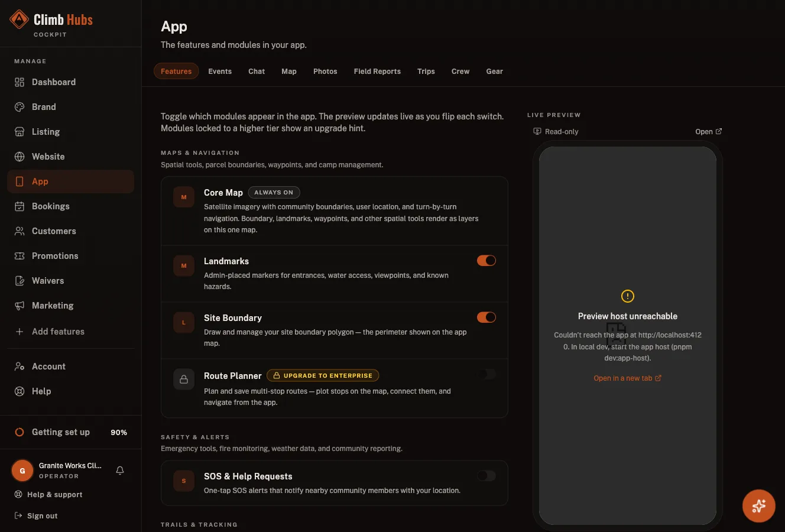Open the Map tab

[x=289, y=72]
